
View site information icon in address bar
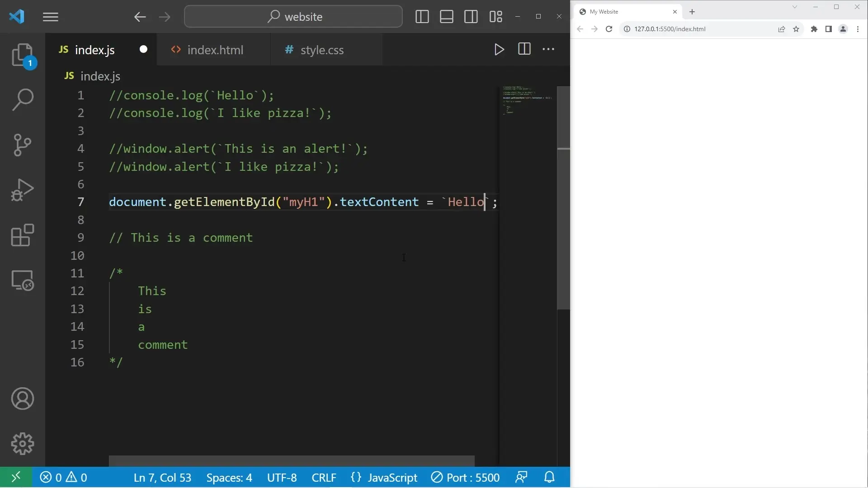click(x=627, y=29)
